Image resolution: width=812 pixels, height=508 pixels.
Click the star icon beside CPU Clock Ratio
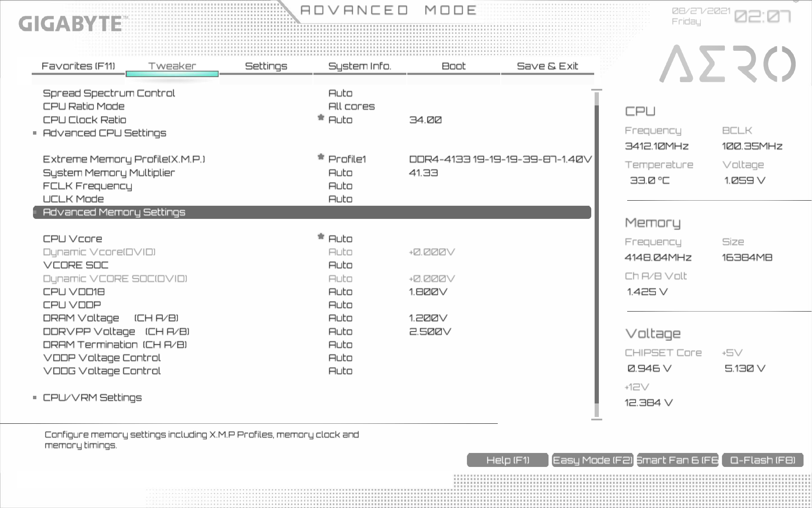click(x=321, y=118)
